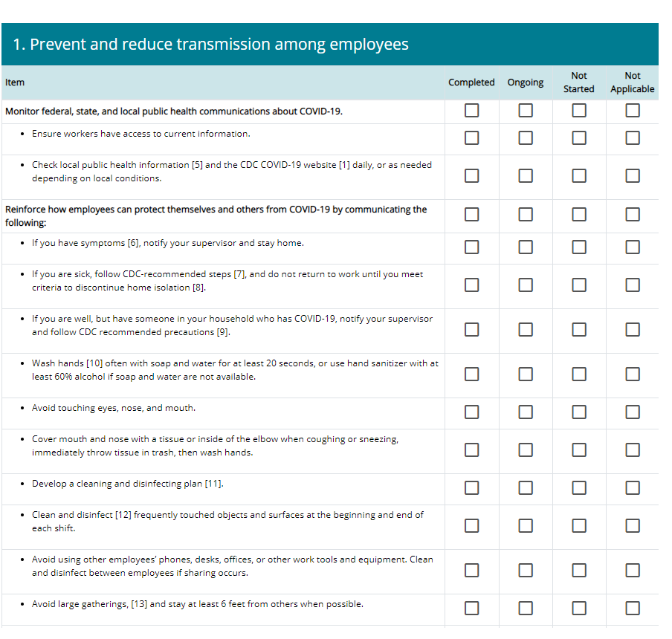Screen dimensions: 672x639
Task: Check Ongoing for 'Ensure workers have access'
Action: point(526,137)
